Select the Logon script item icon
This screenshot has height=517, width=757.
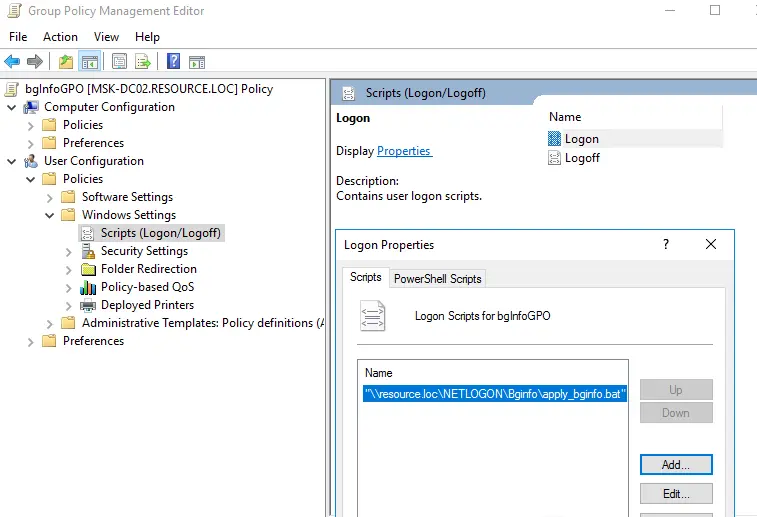tap(554, 139)
